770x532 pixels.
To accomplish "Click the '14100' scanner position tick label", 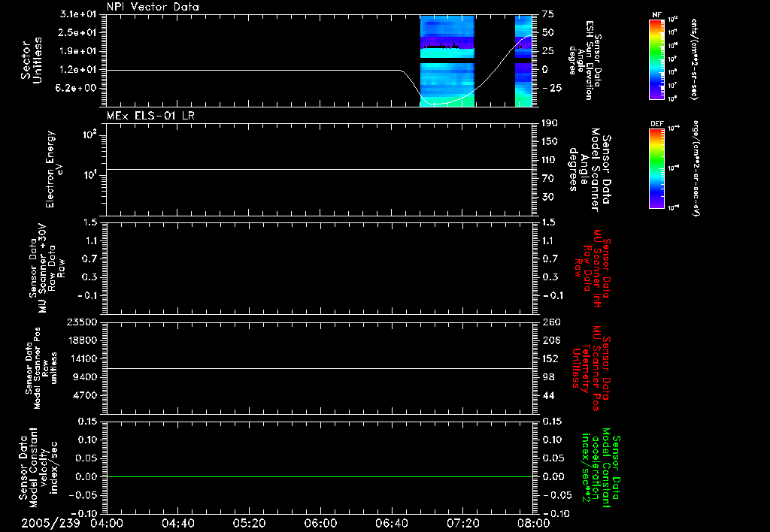I will [x=82, y=358].
